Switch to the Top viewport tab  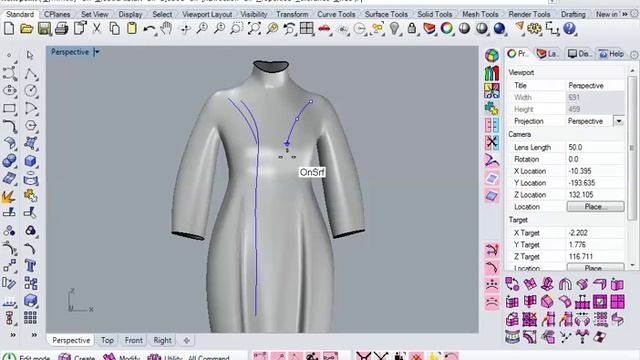(107, 340)
